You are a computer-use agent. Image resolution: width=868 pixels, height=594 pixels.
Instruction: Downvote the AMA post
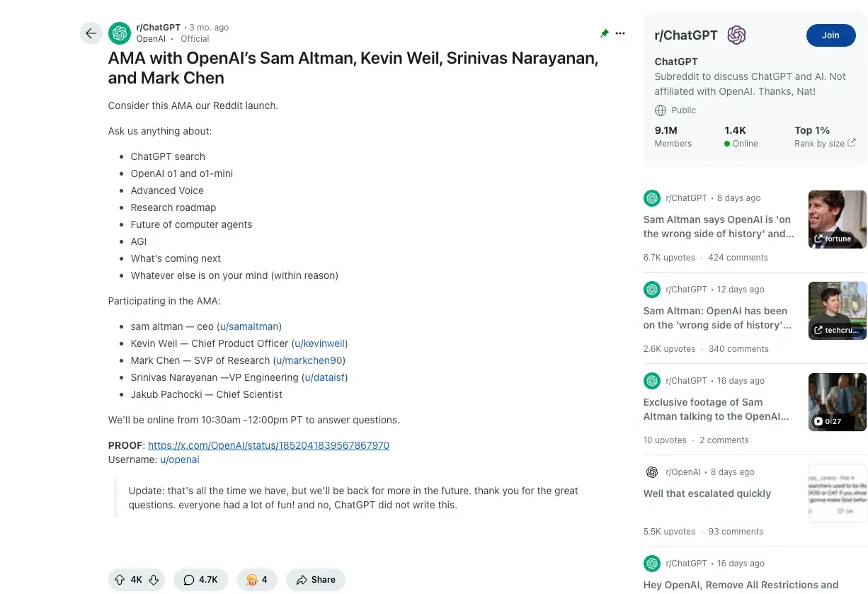pyautogui.click(x=153, y=580)
